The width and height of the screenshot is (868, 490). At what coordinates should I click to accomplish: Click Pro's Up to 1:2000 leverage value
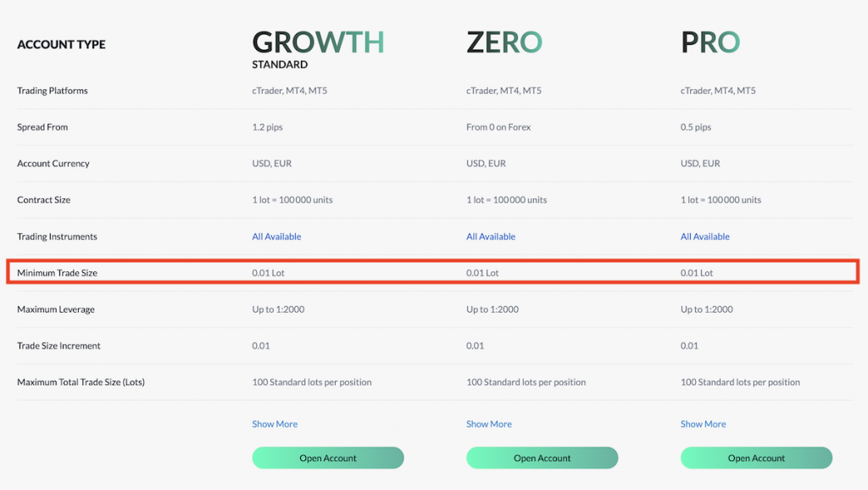[706, 309]
